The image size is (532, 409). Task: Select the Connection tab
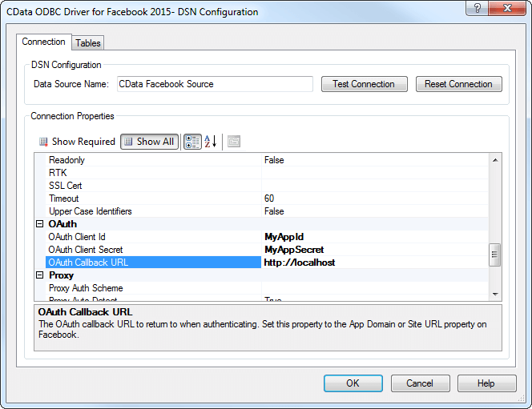tap(44, 42)
